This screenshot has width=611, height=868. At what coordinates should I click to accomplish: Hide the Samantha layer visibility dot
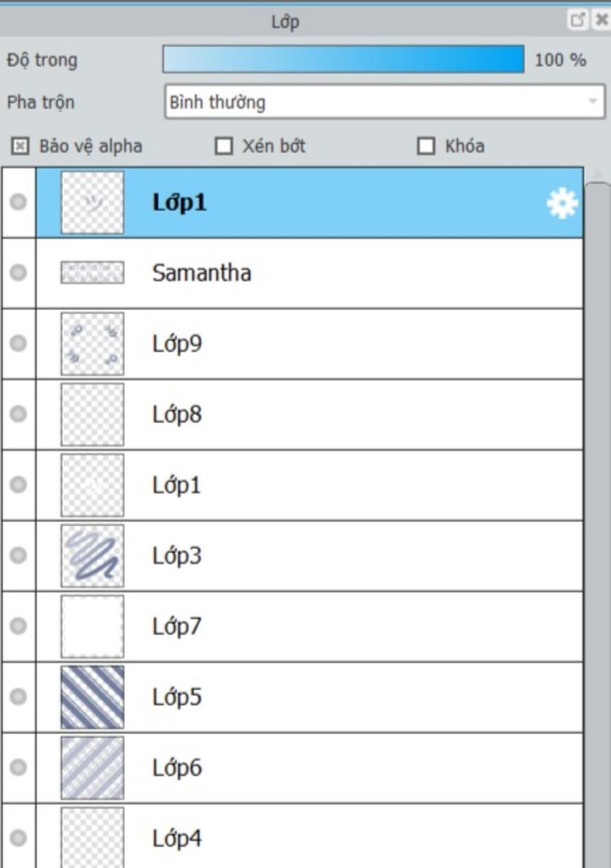click(x=18, y=273)
